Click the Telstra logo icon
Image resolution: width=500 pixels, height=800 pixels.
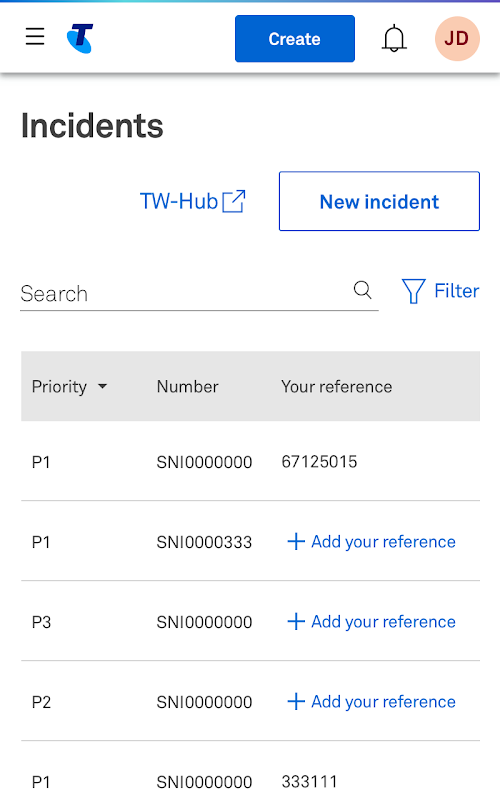(80, 38)
